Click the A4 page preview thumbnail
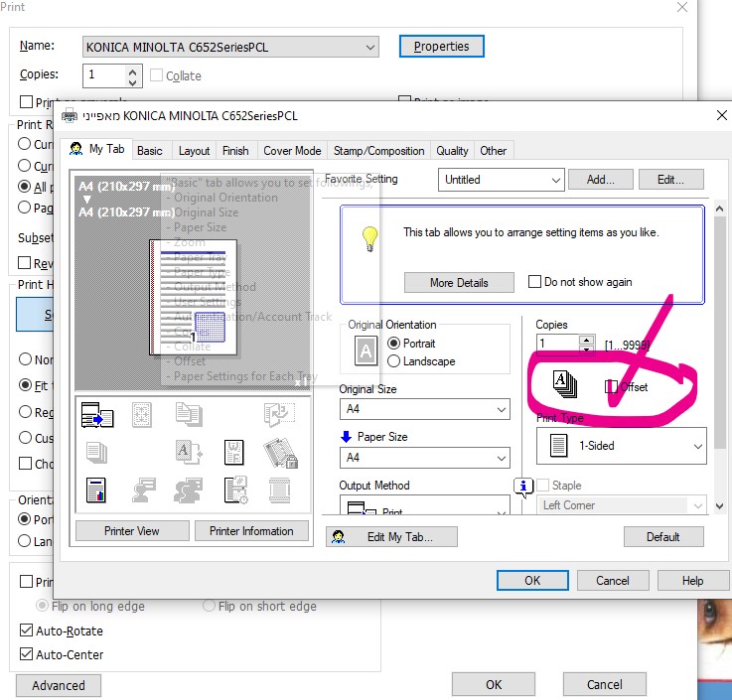Image resolution: width=732 pixels, height=700 pixels. pyautogui.click(x=193, y=297)
